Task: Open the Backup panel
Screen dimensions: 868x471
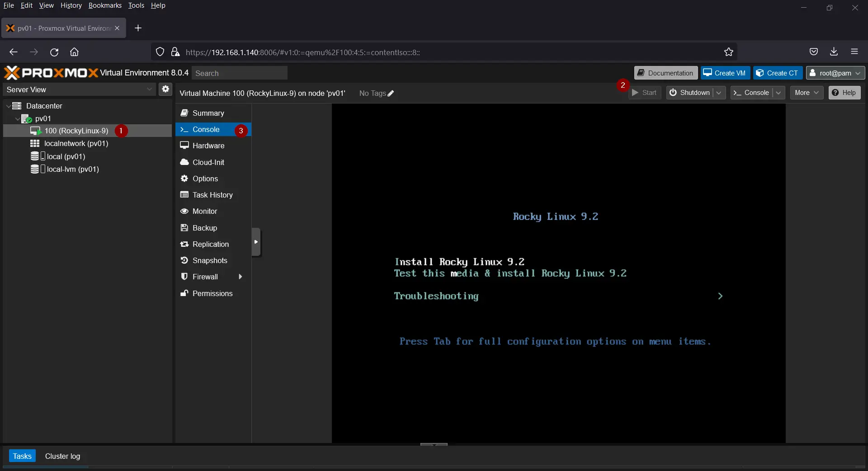Action: point(213,228)
